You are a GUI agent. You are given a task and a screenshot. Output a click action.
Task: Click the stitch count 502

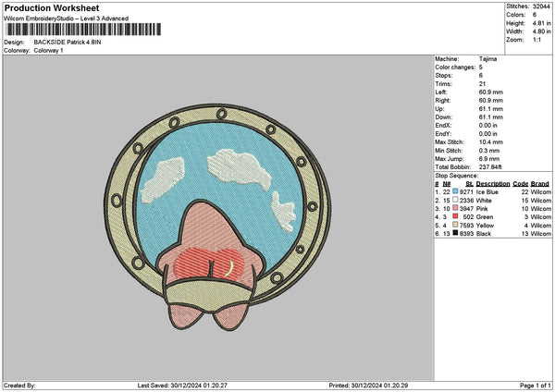(x=468, y=217)
